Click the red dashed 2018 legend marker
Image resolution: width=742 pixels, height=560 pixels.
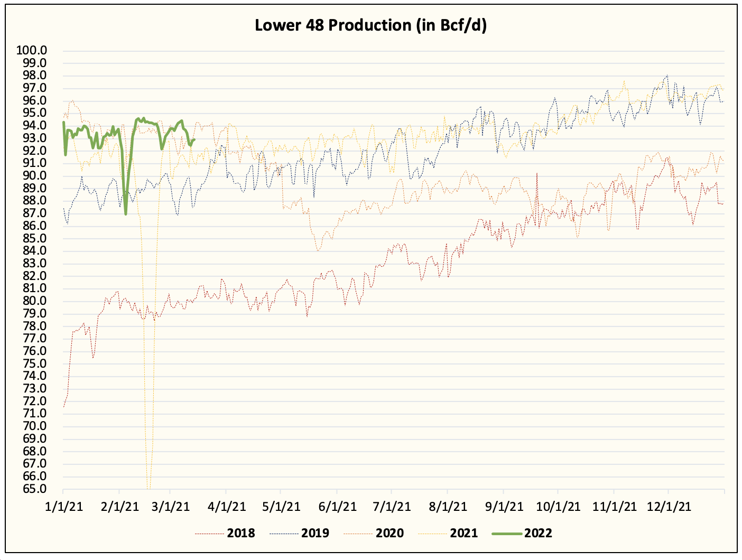209,534
